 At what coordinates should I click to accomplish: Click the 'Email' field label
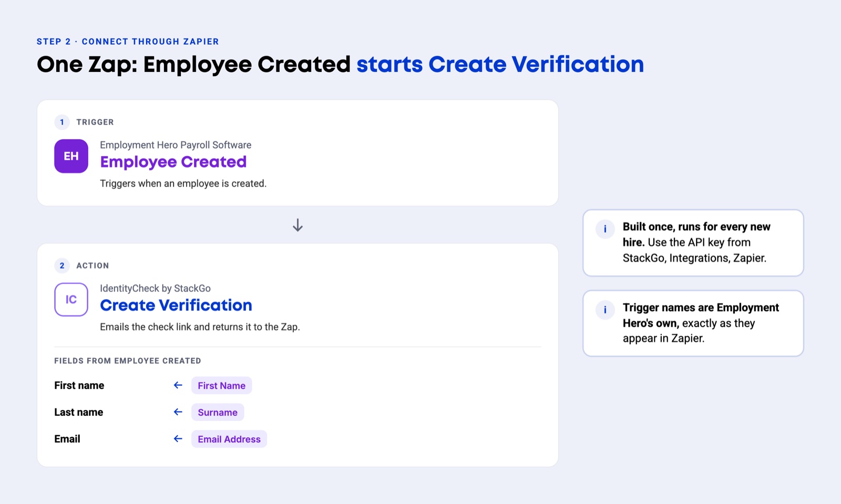(67, 439)
